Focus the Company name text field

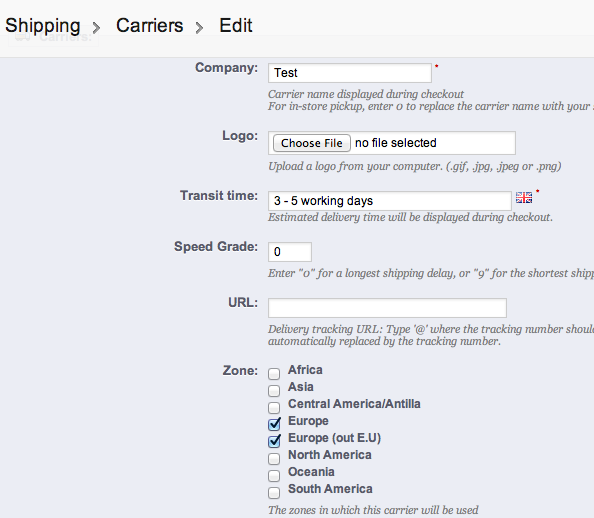[x=350, y=73]
